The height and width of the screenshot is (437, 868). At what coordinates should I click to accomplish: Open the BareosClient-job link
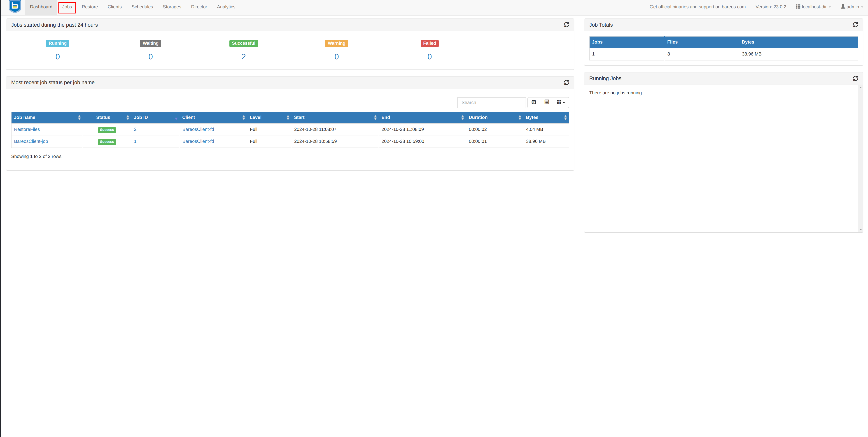[31, 141]
